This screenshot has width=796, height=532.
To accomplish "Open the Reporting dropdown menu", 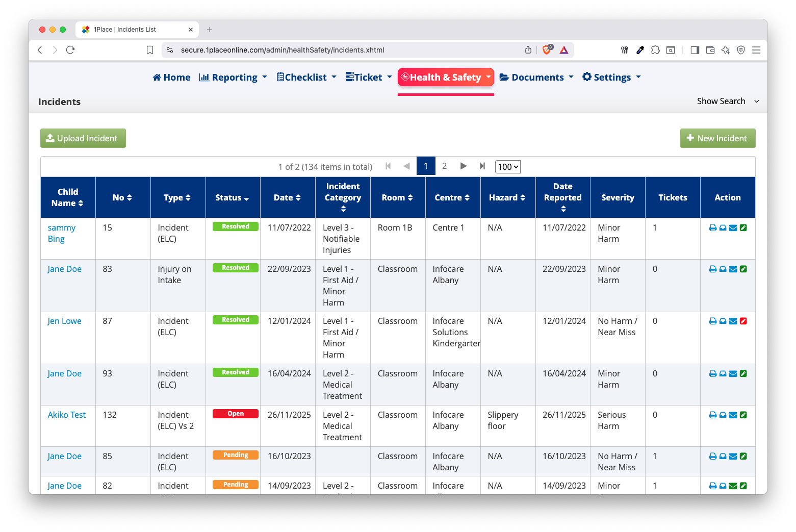I will 234,78.
